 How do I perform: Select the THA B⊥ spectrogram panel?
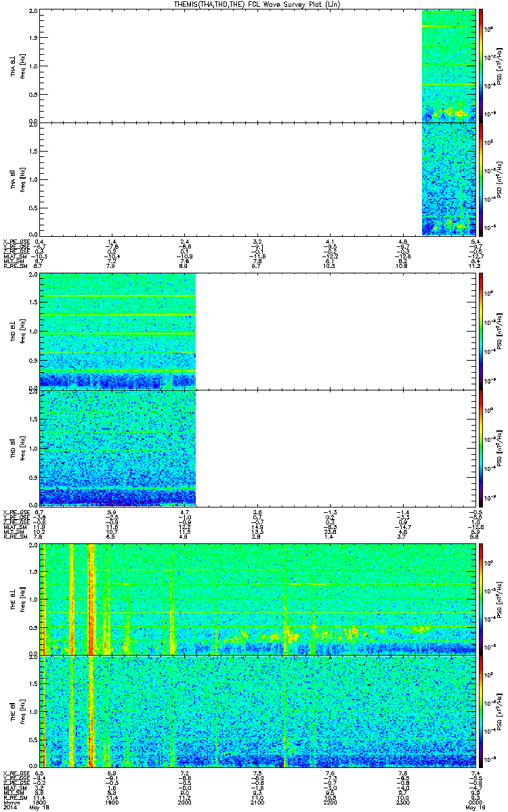(x=257, y=66)
